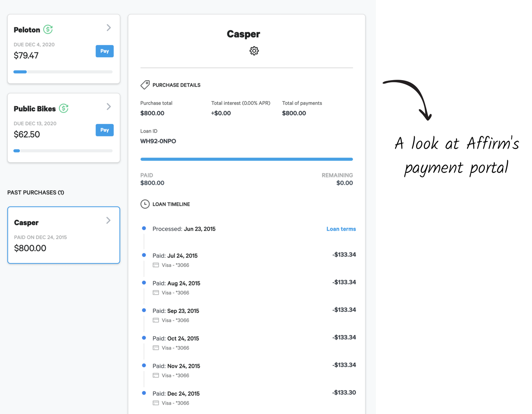Select the Paid Oct 24, 2015 timeline dot
Image resolution: width=532 pixels, height=414 pixels.
click(144, 338)
